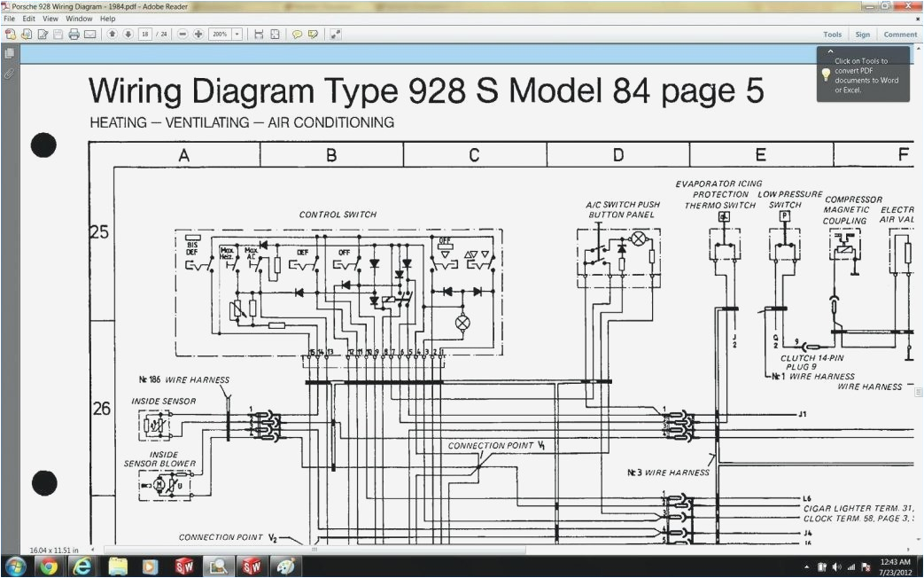Open the Comment pane
This screenshot has height=578, width=924.
(x=900, y=35)
